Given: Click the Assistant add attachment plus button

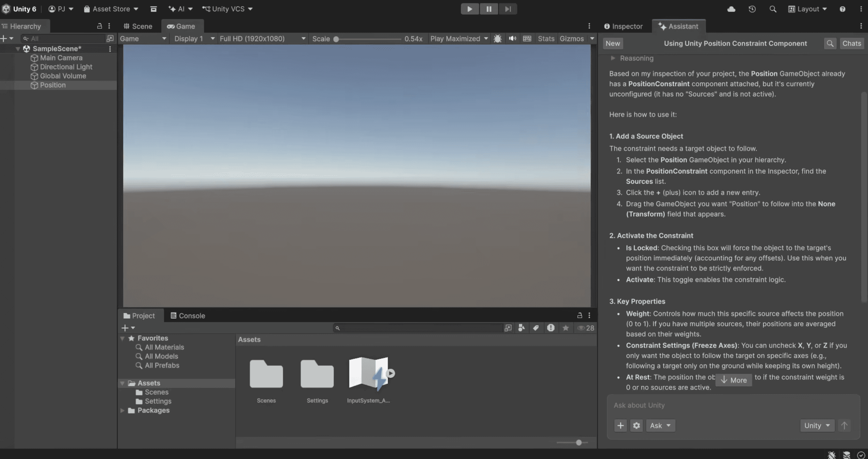Looking at the screenshot, I should click(621, 426).
